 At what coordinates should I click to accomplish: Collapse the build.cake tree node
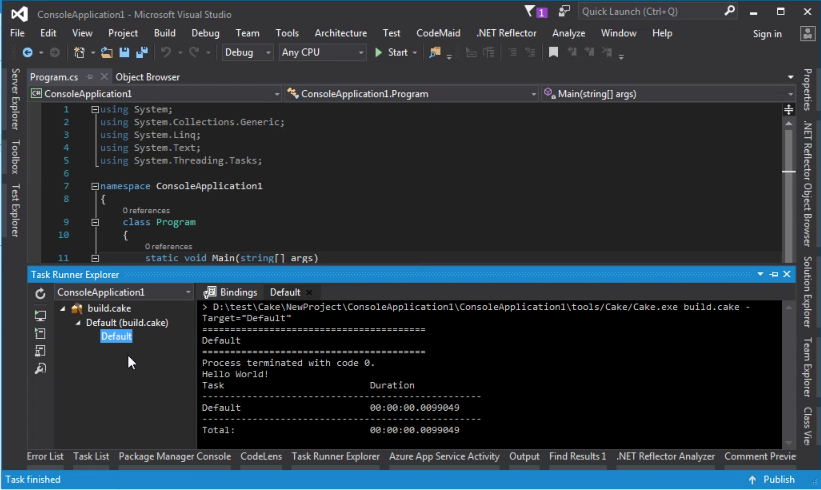point(63,308)
